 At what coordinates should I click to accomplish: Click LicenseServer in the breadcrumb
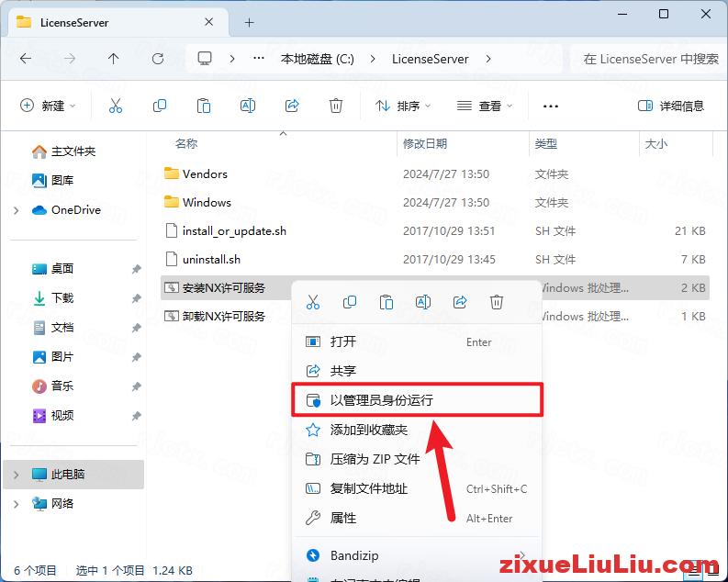pyautogui.click(x=430, y=59)
